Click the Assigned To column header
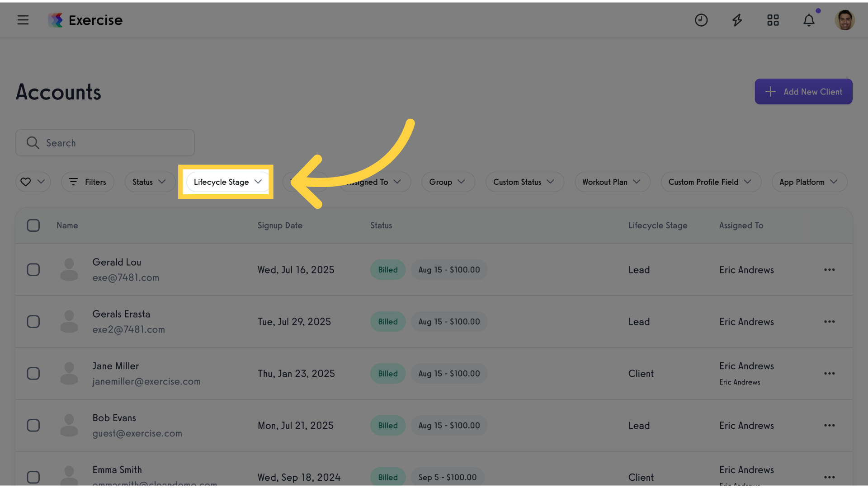 pyautogui.click(x=741, y=225)
